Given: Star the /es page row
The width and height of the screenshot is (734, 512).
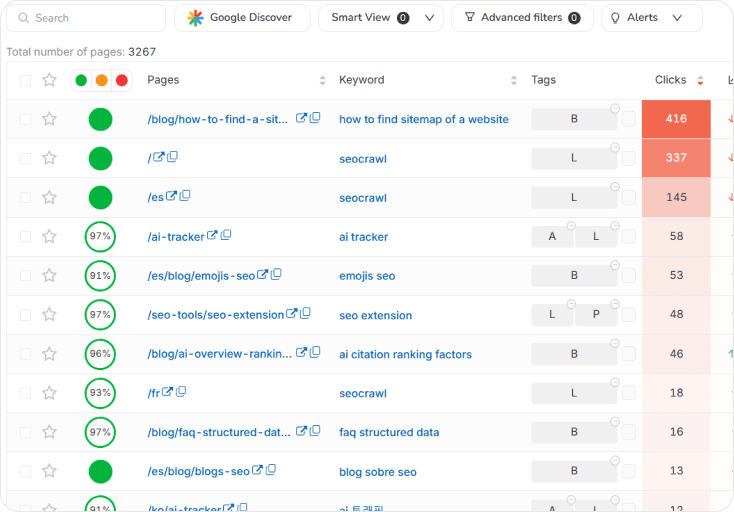Looking at the screenshot, I should tap(49, 197).
